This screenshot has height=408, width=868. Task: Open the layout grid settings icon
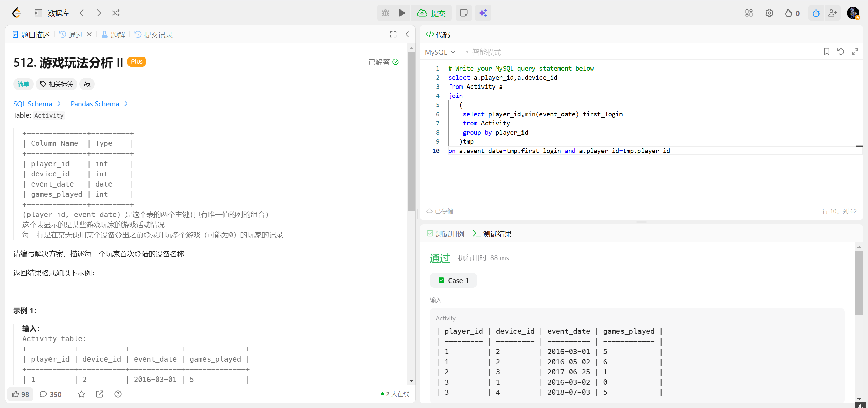point(749,13)
